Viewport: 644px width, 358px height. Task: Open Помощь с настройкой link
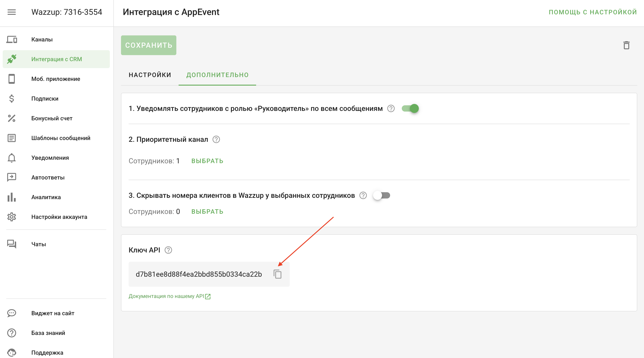592,12
